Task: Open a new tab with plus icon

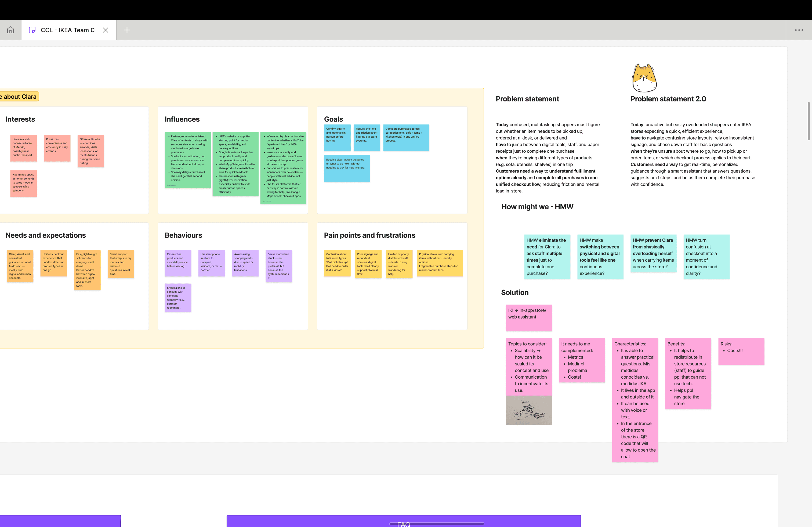Action: 127,30
